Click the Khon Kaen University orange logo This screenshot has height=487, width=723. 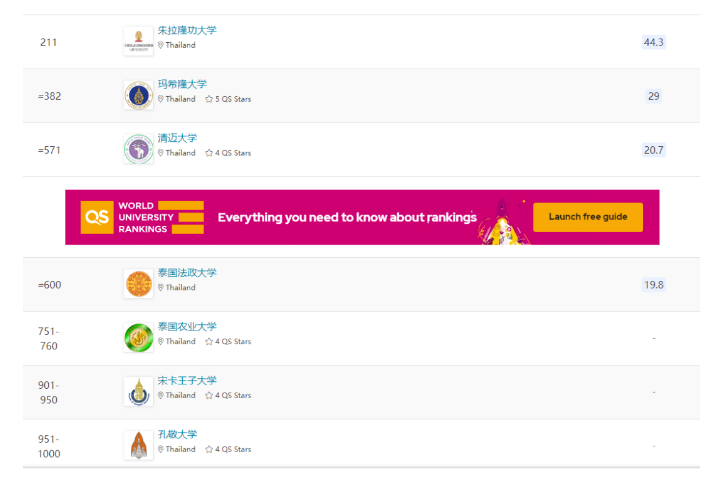(x=138, y=445)
